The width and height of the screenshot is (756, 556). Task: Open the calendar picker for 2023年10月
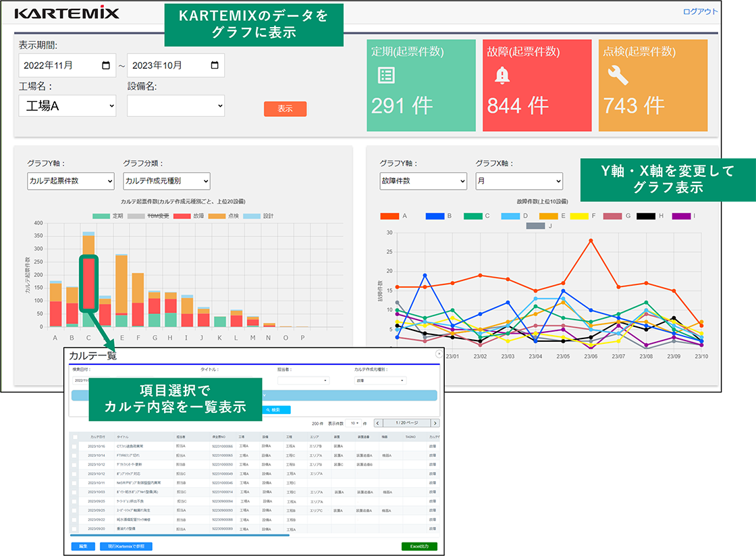215,65
